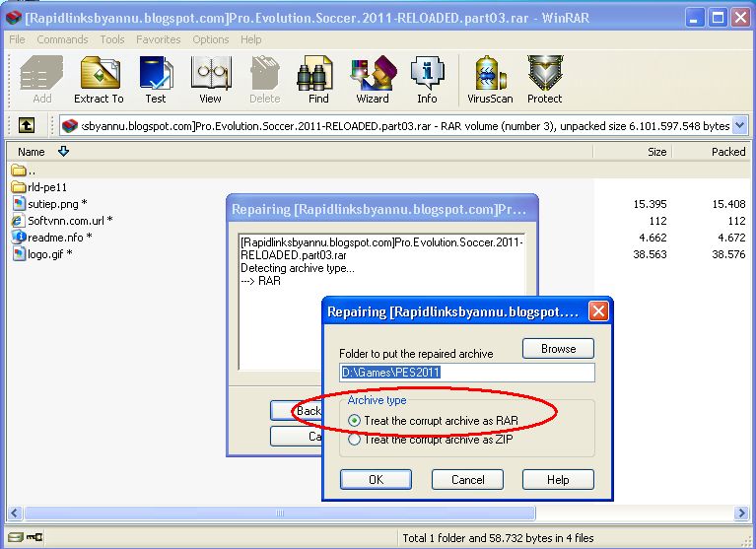Click the size value 15.395
756x549 pixels.
pyautogui.click(x=650, y=204)
